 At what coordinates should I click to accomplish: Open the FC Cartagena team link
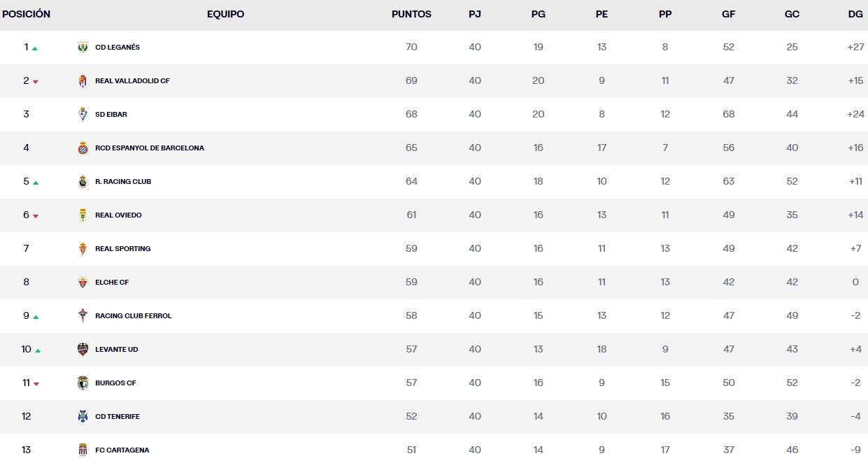[122, 450]
